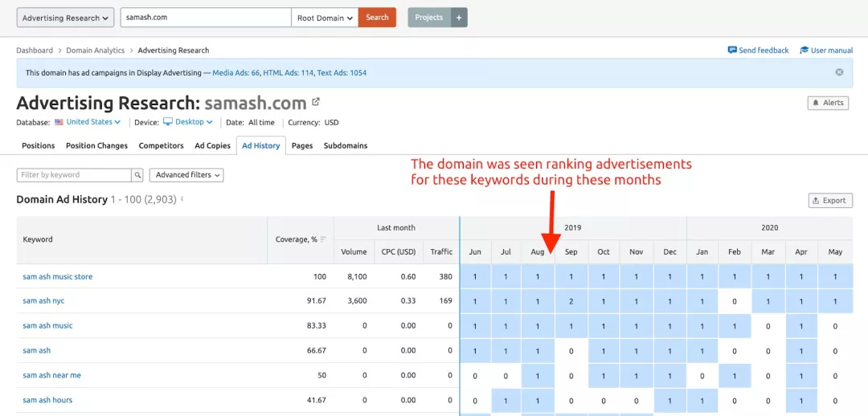Image resolution: width=868 pixels, height=416 pixels.
Task: Click the orange Search button
Action: coord(377,18)
